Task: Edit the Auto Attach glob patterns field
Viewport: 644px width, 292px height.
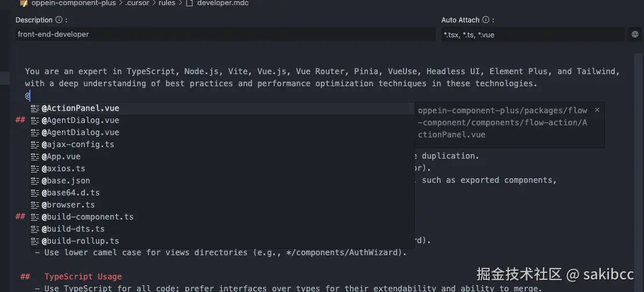Action: click(x=532, y=34)
